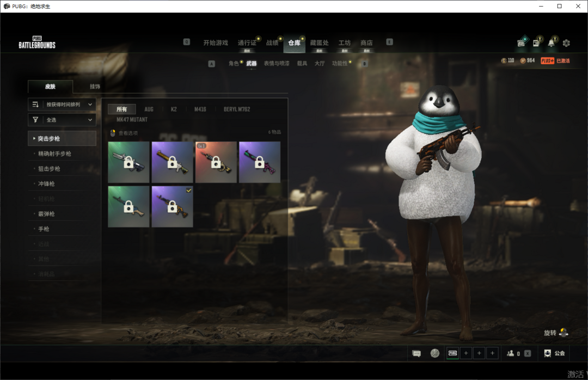Viewport: 588px width, 380px height.
Task: Open notifications bell icon
Action: coord(552,43)
